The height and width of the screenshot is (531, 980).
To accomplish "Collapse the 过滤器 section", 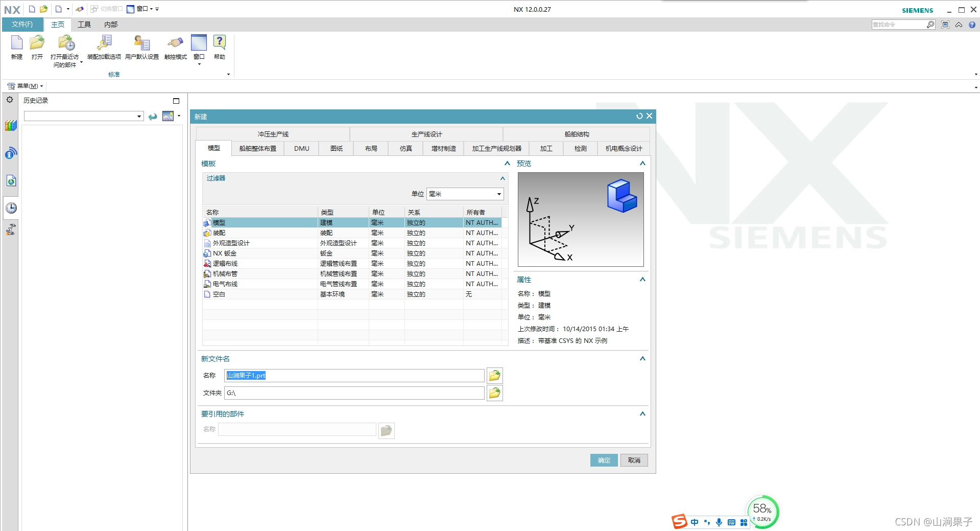I will click(503, 178).
